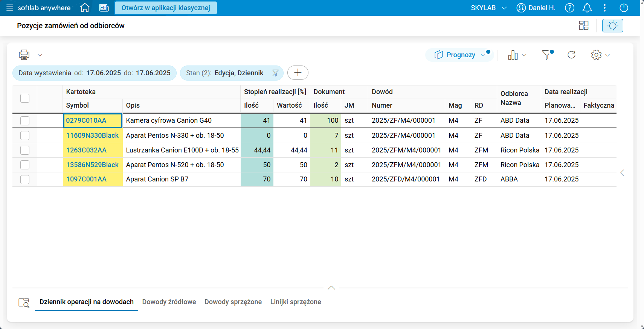The width and height of the screenshot is (644, 329).
Task: Click Otwórz w aplikacji klasycznej button
Action: (166, 8)
